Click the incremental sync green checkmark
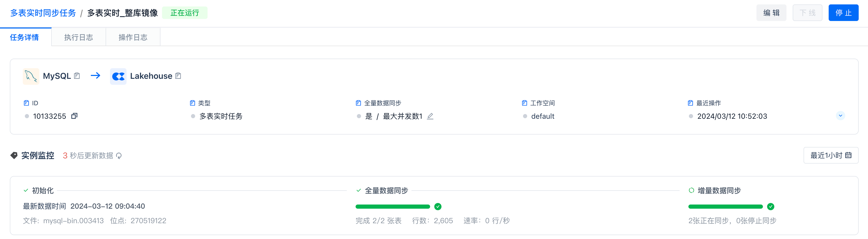Viewport: 868px width, 239px height. (770, 207)
